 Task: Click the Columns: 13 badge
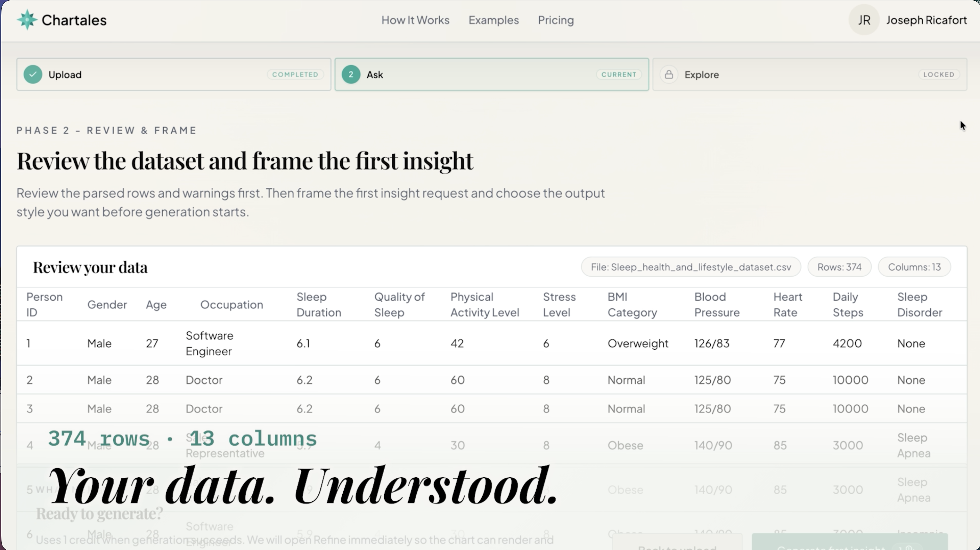point(914,267)
